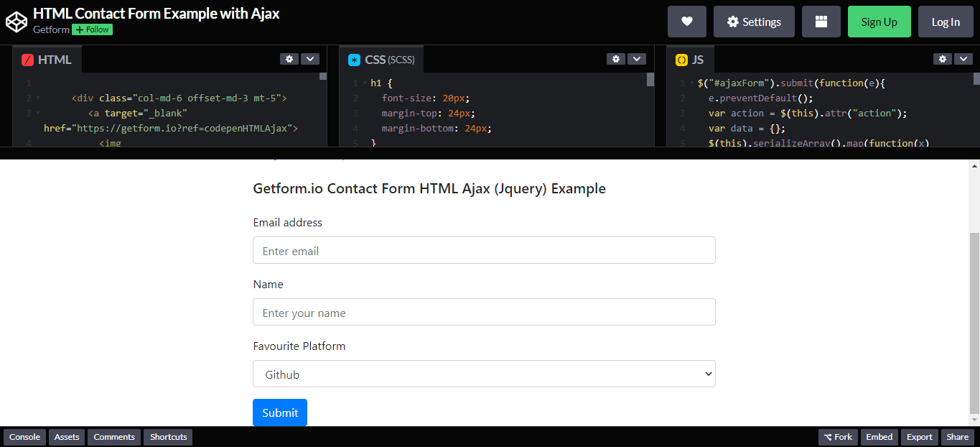Screen dimensions: 980x447
Task: Open CSS editor settings gear
Action: point(616,59)
